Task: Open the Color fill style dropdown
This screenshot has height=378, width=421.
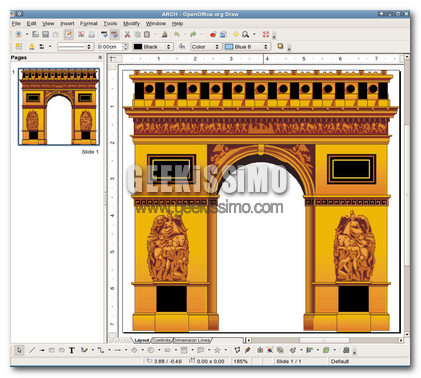Action: click(x=206, y=47)
